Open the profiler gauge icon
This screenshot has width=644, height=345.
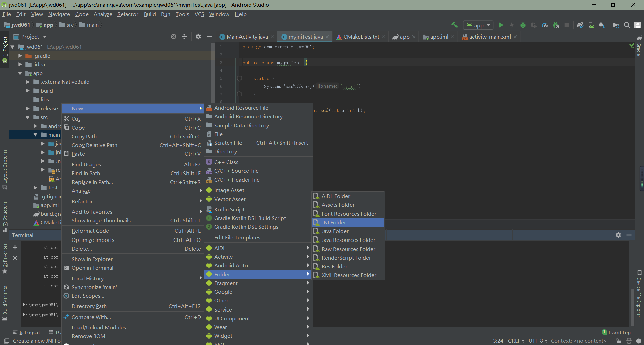click(x=545, y=25)
